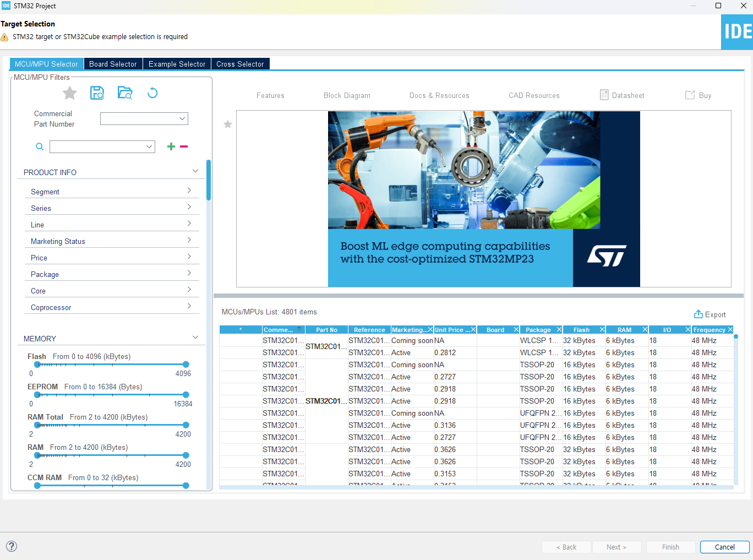
Task: Click the filters panel vertical scrollbar
Action: [x=209, y=180]
